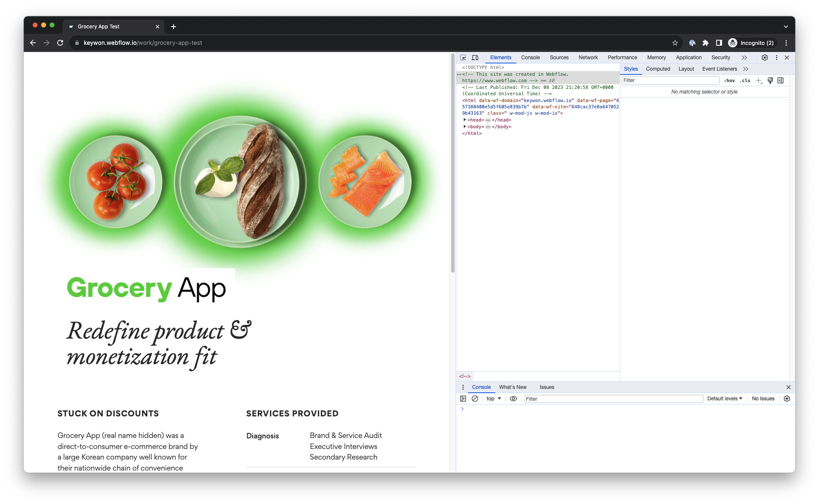819x504 pixels.
Task: Open console settings gear in drawer
Action: pos(787,399)
